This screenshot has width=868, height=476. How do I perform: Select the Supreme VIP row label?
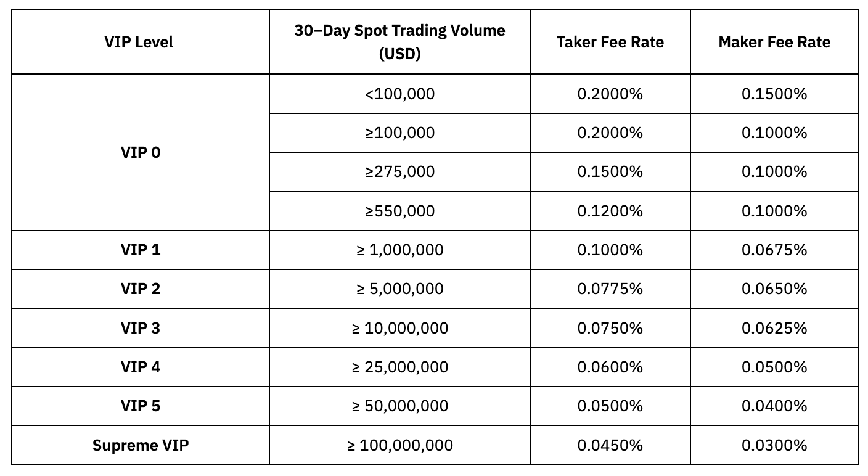coord(141,445)
